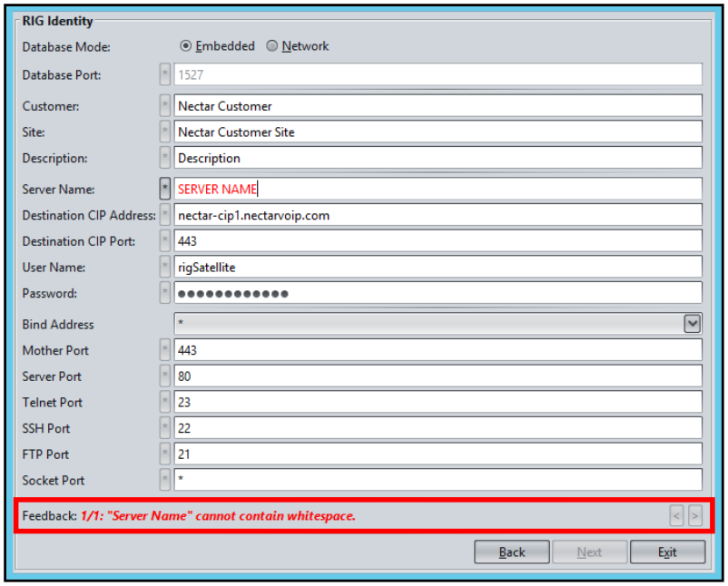This screenshot has height=586, width=728.
Task: Click the asterisk marker beside FTP Port
Action: [165, 454]
